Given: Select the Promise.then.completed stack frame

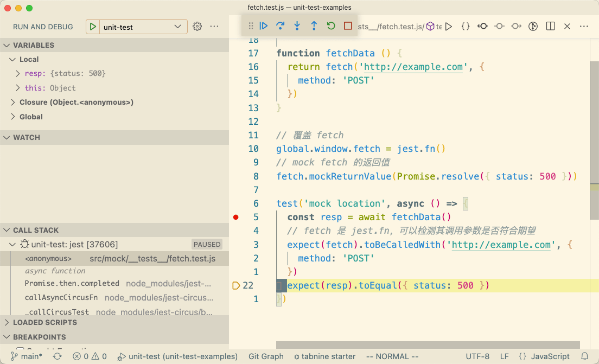Looking at the screenshot, I should pyautogui.click(x=114, y=283).
